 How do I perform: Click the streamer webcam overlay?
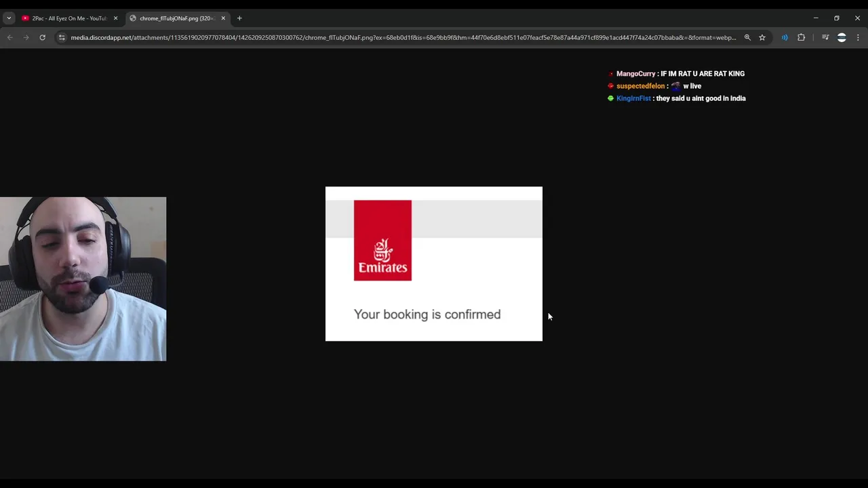[x=83, y=279]
